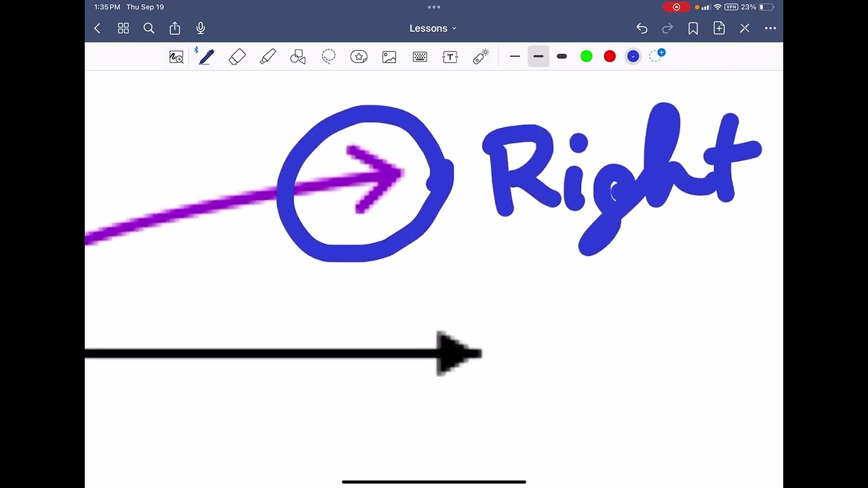The height and width of the screenshot is (488, 868).
Task: Choose the thin stroke width
Action: (x=515, y=56)
